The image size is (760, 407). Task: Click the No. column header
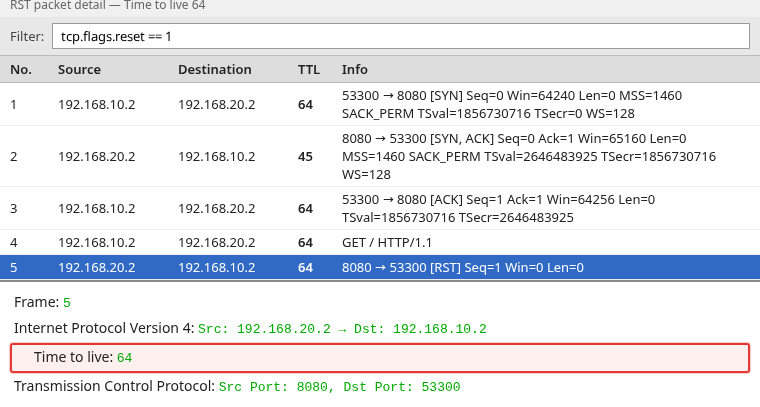(21, 70)
